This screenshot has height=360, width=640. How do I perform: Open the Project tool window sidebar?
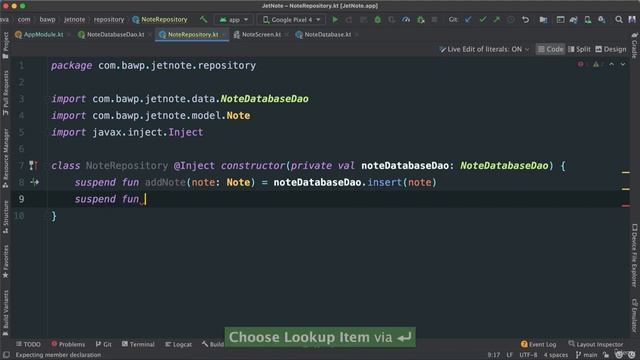click(5, 46)
